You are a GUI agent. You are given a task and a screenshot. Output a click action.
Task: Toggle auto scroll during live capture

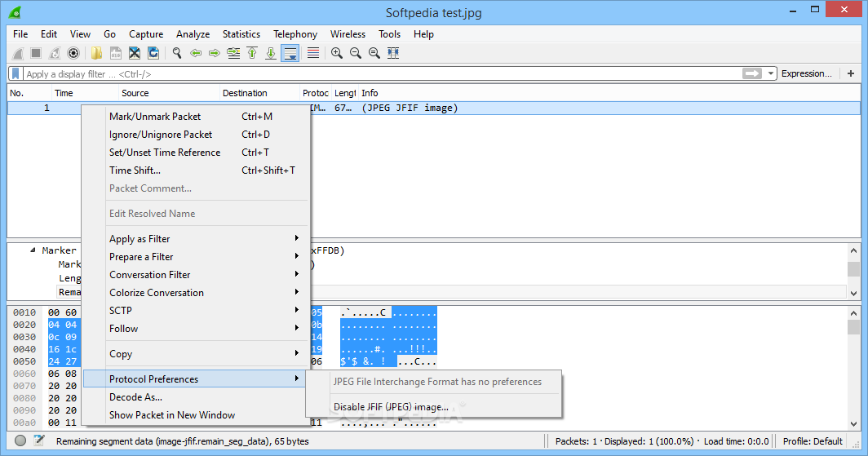click(x=290, y=53)
